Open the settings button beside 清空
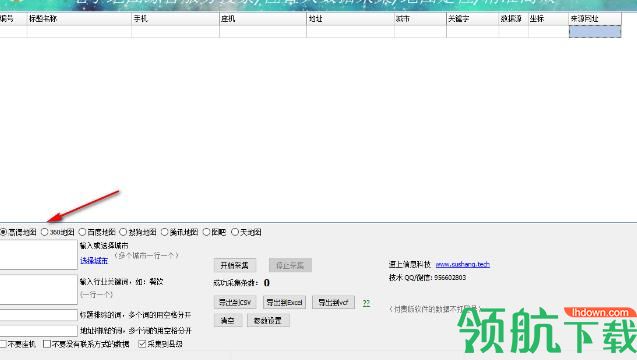 tap(268, 321)
